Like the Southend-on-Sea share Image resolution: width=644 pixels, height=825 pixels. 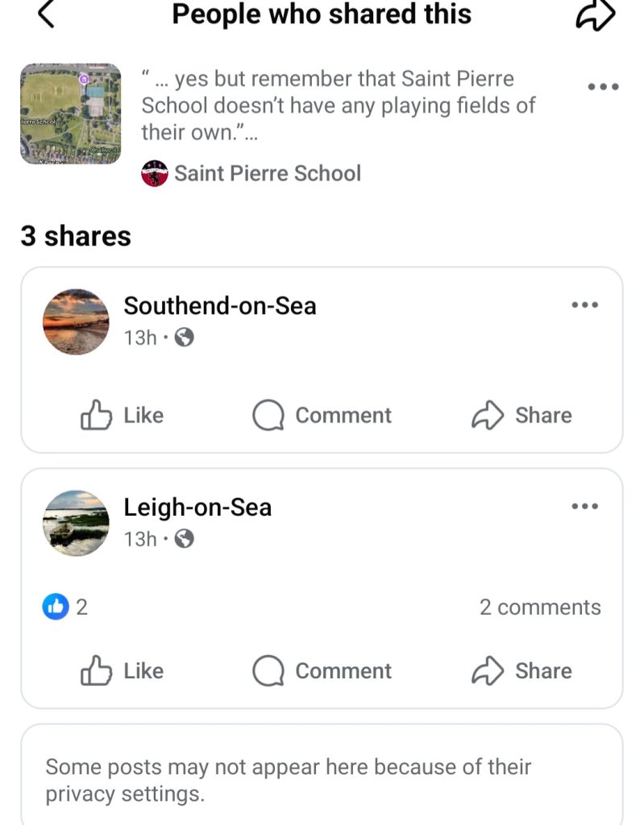click(123, 415)
